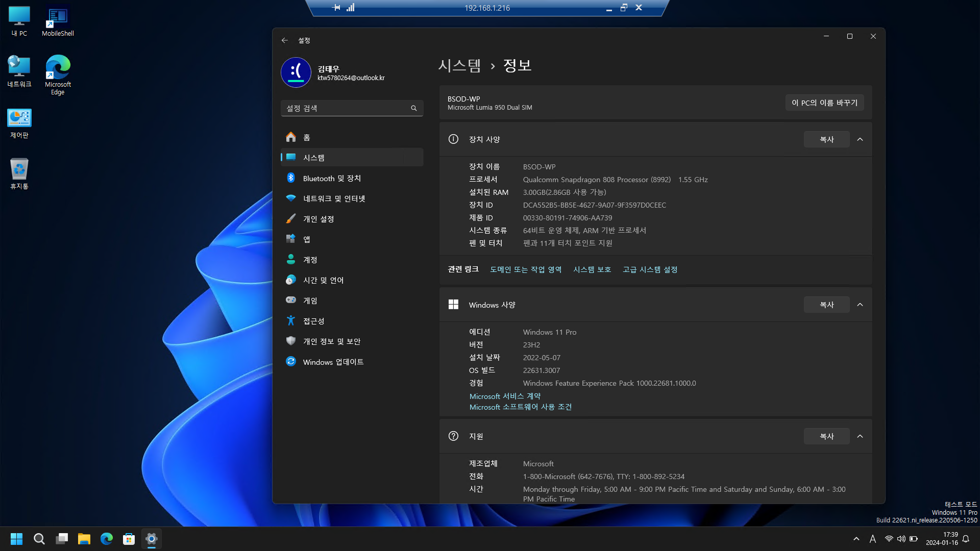Copy the 장치 사양 with 복사

[826, 139]
